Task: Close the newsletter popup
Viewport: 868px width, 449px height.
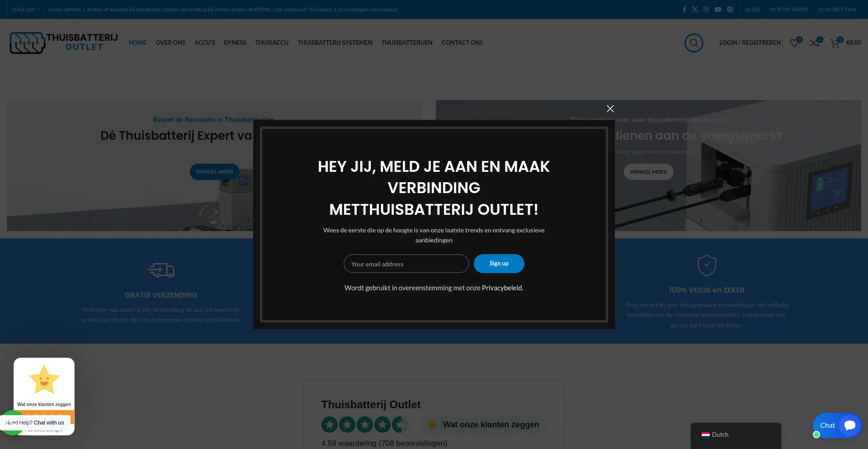Action: (x=610, y=109)
